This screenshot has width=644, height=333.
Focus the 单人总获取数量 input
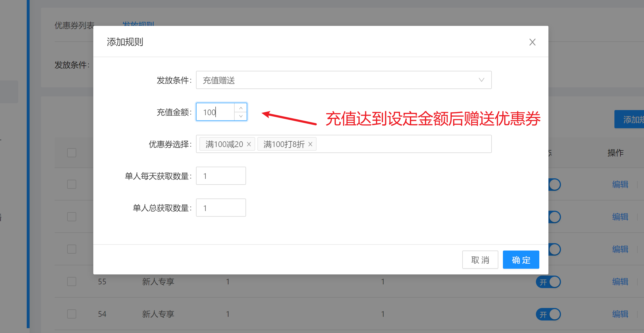(x=221, y=208)
